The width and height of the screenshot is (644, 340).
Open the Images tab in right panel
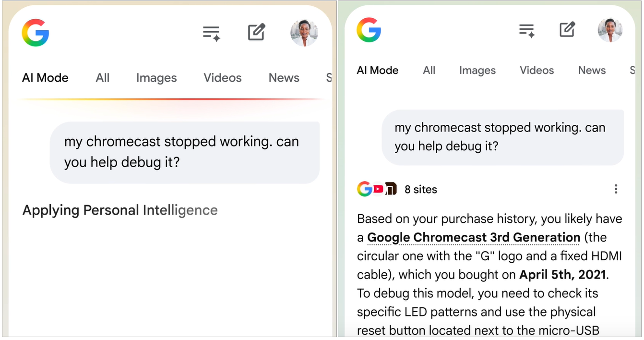[477, 71]
